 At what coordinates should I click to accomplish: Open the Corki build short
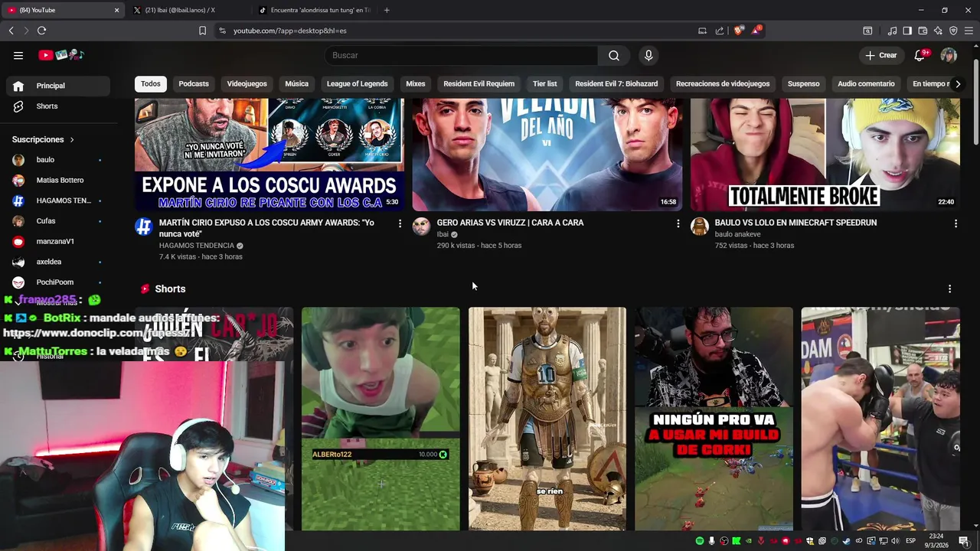click(714, 419)
